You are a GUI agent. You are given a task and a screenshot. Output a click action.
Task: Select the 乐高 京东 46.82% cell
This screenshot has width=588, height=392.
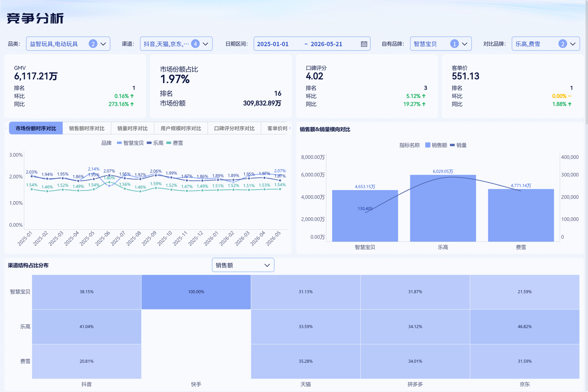coord(525,327)
